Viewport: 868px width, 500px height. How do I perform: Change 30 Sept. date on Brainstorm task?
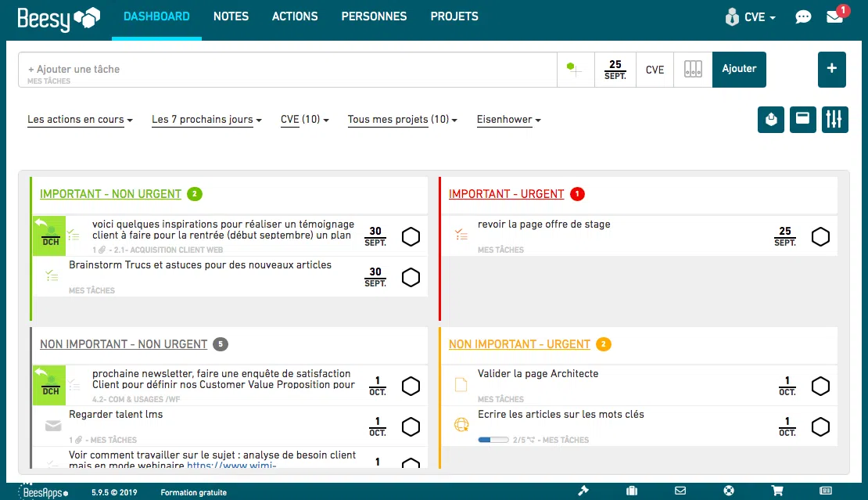375,277
